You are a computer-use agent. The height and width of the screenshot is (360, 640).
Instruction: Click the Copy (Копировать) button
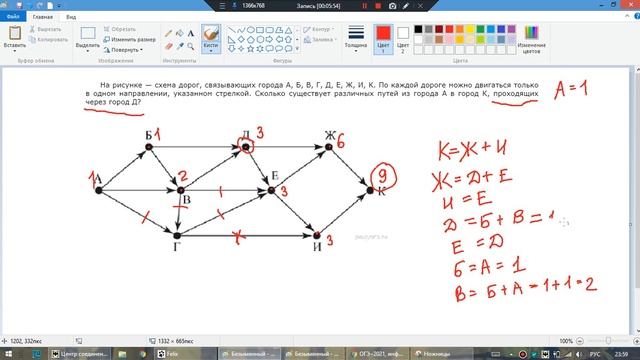coord(48,40)
